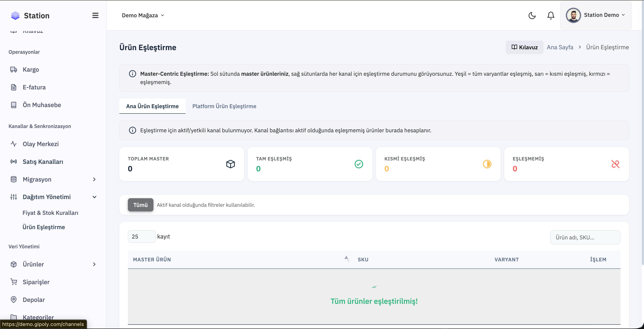This screenshot has height=329, width=644.
Task: Click the SKU column header
Action: click(x=363, y=259)
